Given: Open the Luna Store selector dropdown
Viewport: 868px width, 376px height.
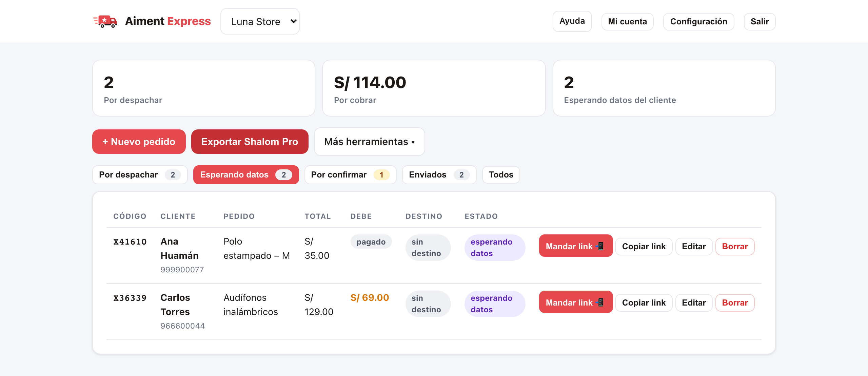Looking at the screenshot, I should 260,21.
